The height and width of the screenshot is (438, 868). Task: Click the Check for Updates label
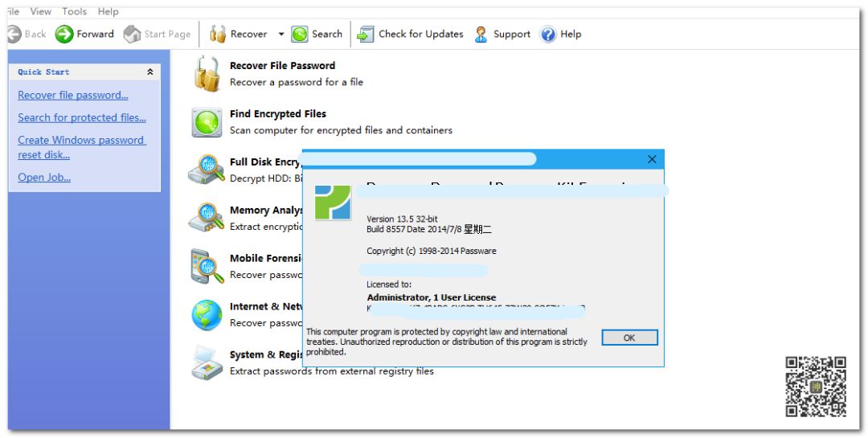point(420,35)
